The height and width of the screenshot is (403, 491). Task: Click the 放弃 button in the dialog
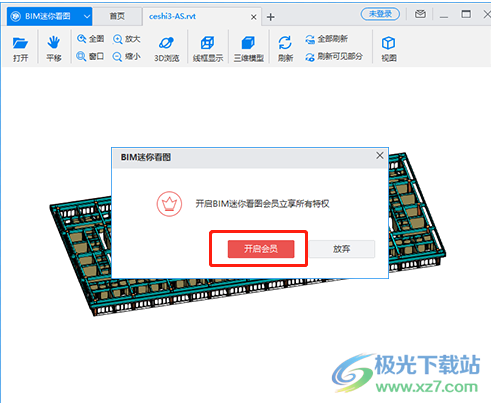click(342, 249)
